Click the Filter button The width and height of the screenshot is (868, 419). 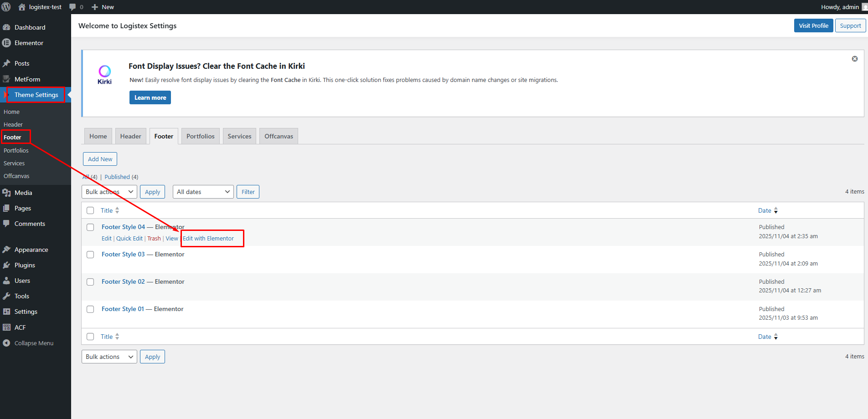[248, 192]
